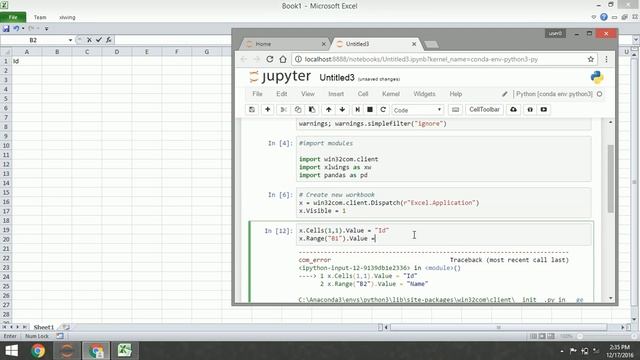Screen dimensions: 640x360
Task: Save the Excel workbook from quick access
Action: [x=6, y=29]
